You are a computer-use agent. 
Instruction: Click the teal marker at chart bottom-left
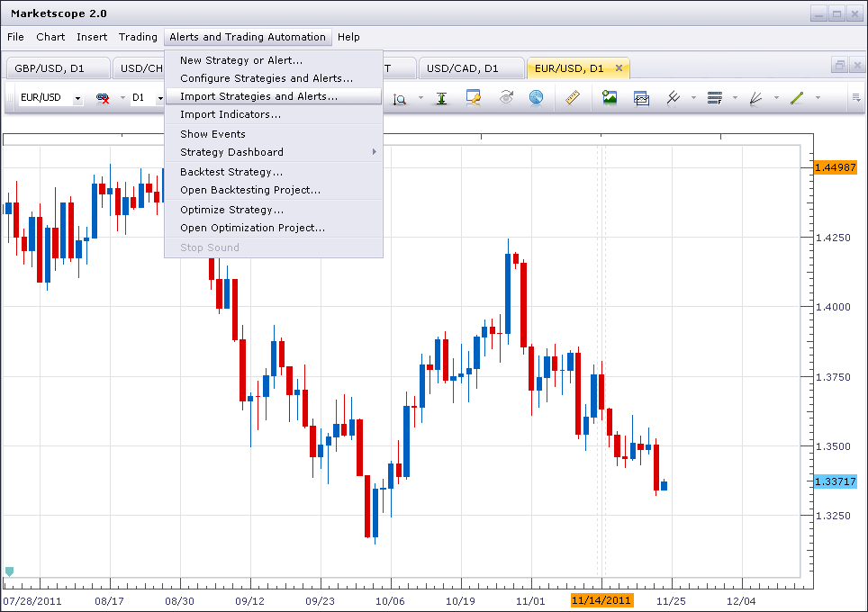(x=9, y=571)
